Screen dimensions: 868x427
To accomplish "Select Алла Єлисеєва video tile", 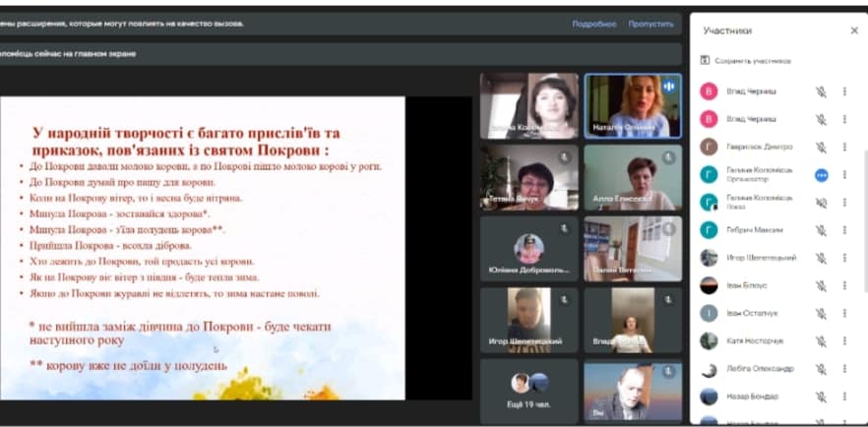I will (633, 177).
